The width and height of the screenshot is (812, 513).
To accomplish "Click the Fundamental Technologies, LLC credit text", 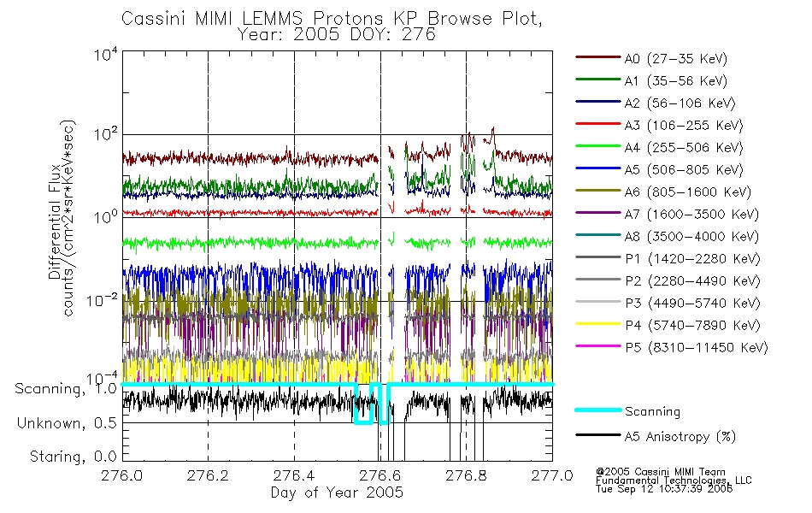I will pos(674,481).
